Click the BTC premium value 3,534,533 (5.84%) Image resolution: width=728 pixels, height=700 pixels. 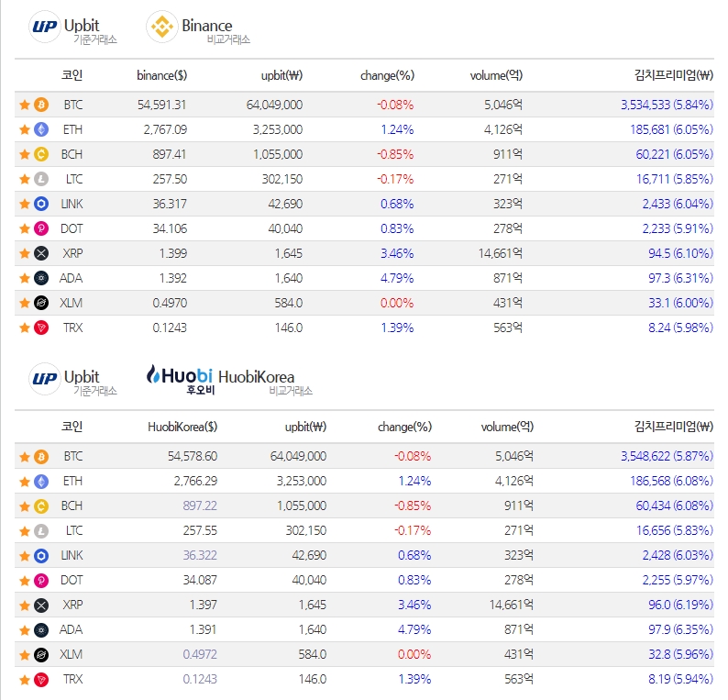[x=667, y=105]
